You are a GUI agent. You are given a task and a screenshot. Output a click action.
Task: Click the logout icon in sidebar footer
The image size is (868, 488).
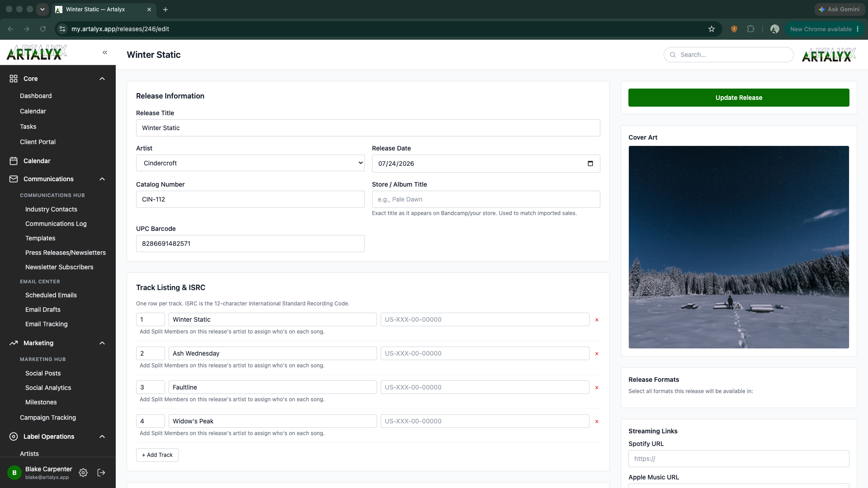(101, 473)
